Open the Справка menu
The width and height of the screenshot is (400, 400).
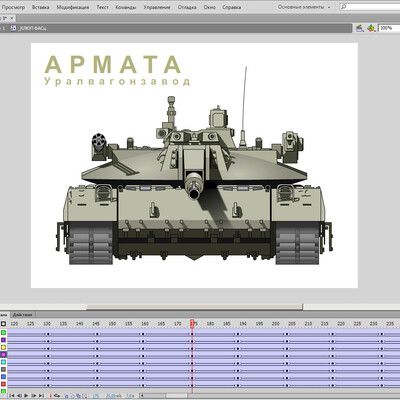[231, 7]
